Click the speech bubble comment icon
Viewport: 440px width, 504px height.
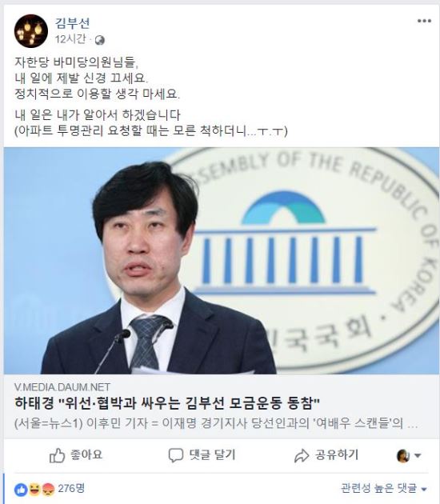point(176,455)
